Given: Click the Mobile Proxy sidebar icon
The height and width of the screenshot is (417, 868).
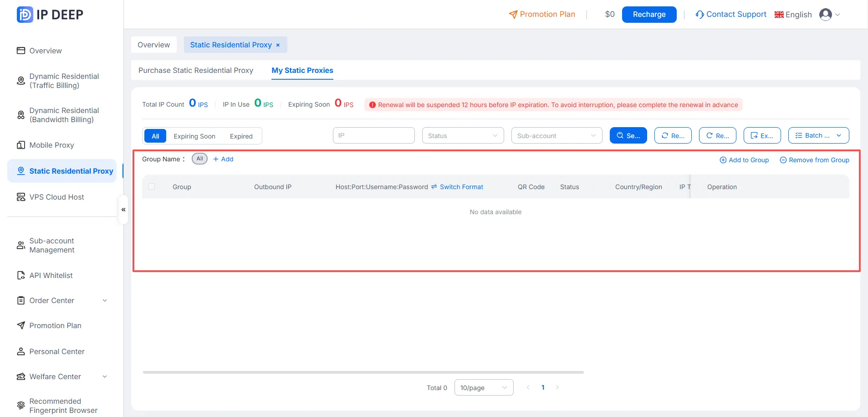Looking at the screenshot, I should pyautogui.click(x=21, y=145).
